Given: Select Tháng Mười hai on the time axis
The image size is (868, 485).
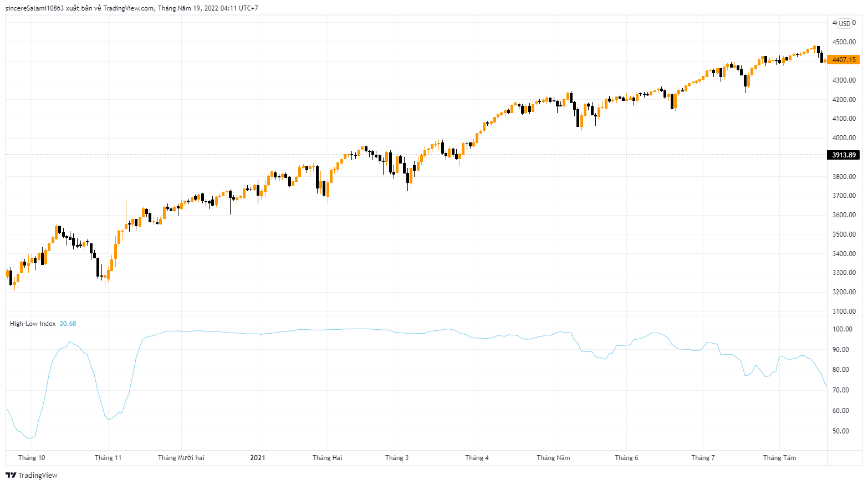Looking at the screenshot, I should tap(181, 458).
